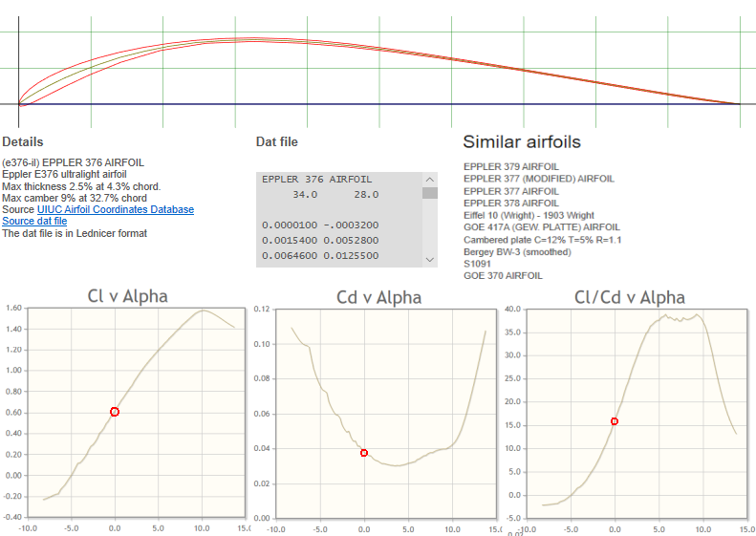The width and height of the screenshot is (756, 536).
Task: Open EPPLER 377 (MODIFIED) AIRFOIL entry
Action: 538,179
